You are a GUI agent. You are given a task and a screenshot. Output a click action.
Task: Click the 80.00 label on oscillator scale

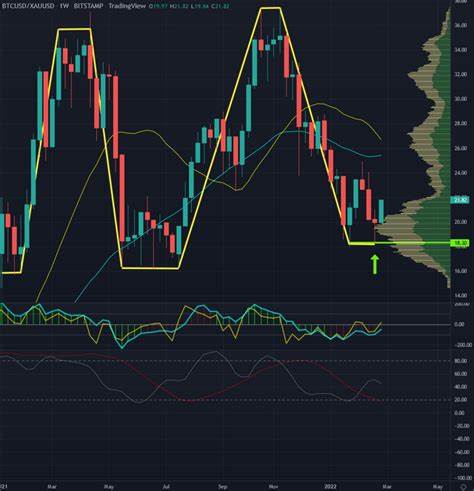click(x=461, y=361)
